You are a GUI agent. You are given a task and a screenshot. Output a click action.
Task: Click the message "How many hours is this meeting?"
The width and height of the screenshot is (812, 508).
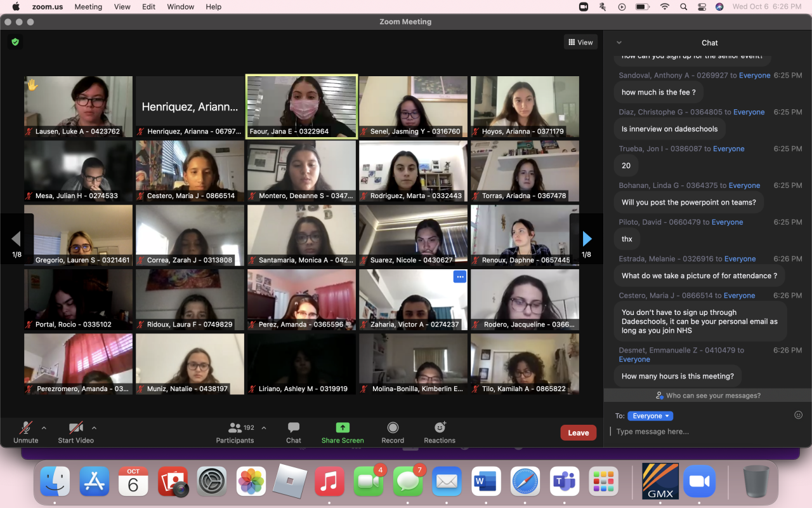coord(678,376)
